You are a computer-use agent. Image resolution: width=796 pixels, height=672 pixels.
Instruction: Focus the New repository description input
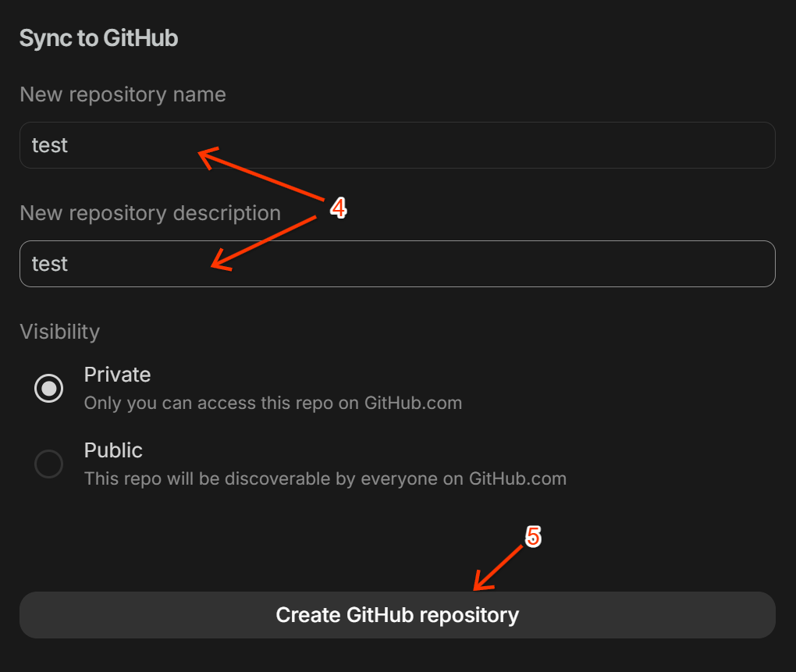click(468, 264)
